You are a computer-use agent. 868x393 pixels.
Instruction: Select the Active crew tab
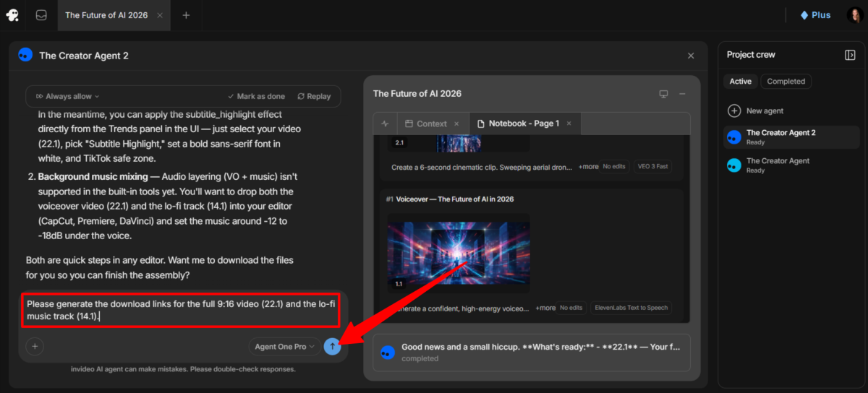click(740, 82)
